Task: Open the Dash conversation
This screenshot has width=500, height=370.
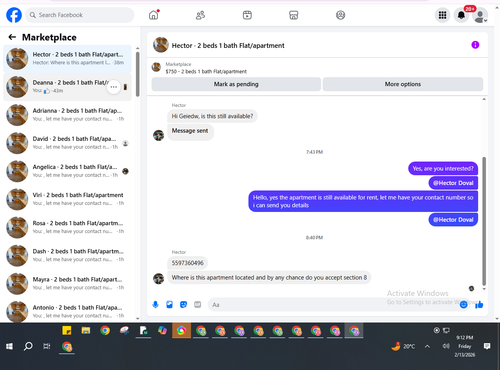Action: (x=67, y=255)
